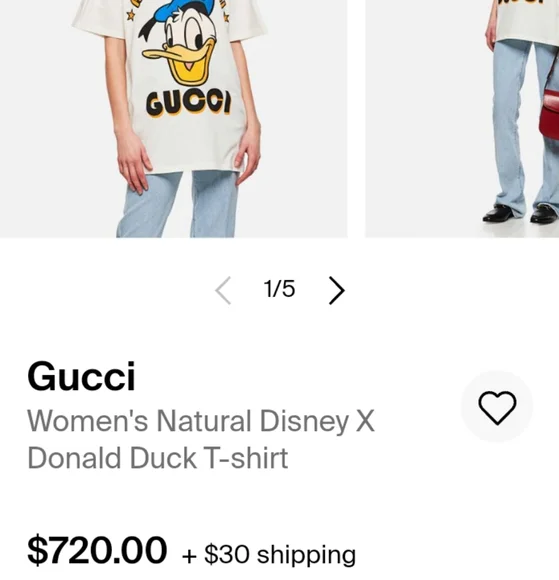
Task: Click the GUCCI lettering printed on shirt
Action: (188, 103)
